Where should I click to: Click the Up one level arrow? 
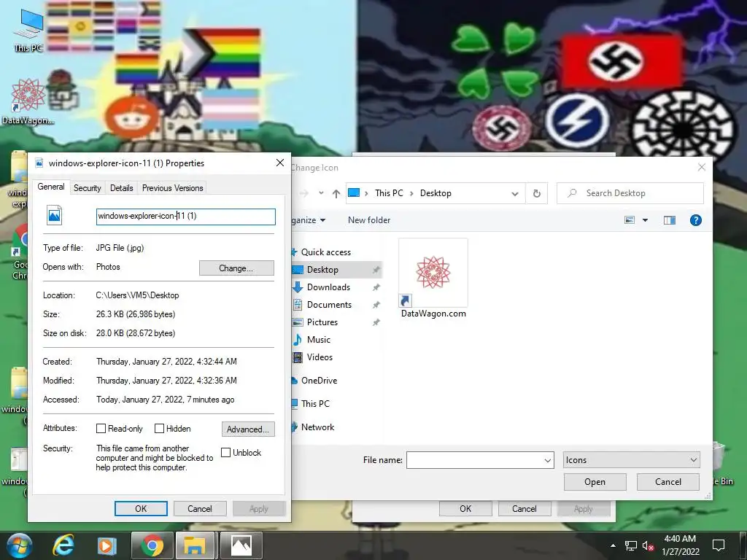pyautogui.click(x=336, y=193)
